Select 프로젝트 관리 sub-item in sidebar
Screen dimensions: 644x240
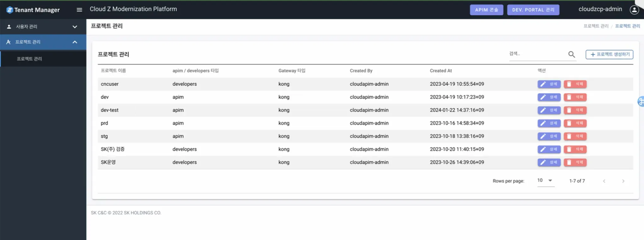pyautogui.click(x=43, y=59)
